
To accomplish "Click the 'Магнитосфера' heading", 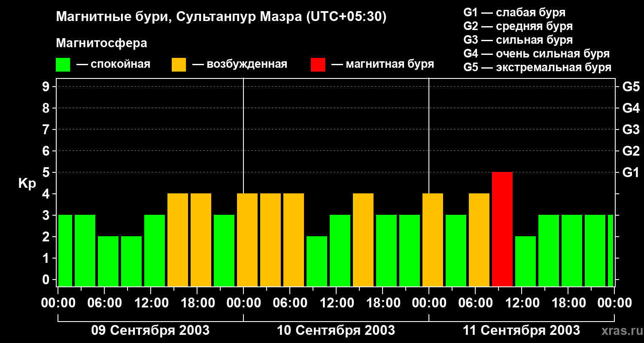I will [101, 43].
